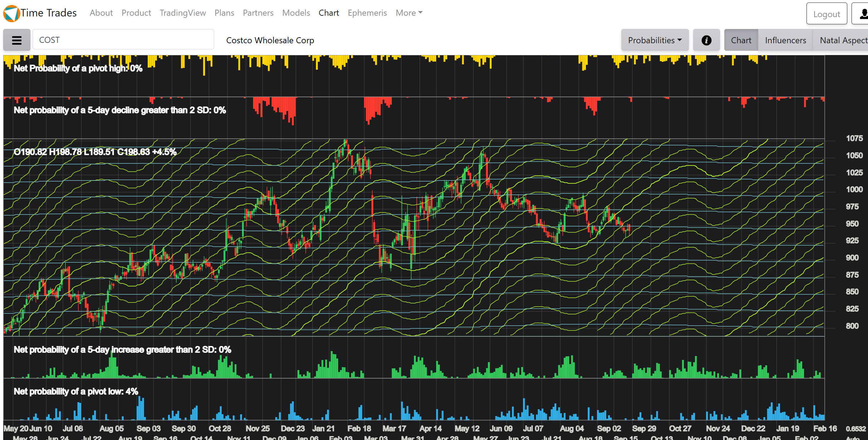868x440 pixels.
Task: Open the hamburger menu button
Action: (x=16, y=40)
